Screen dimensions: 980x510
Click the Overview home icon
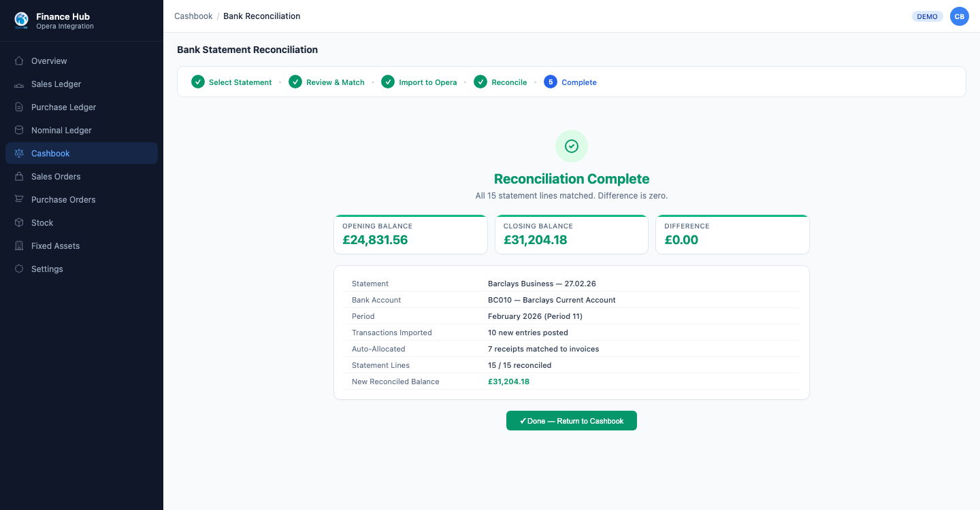19,61
